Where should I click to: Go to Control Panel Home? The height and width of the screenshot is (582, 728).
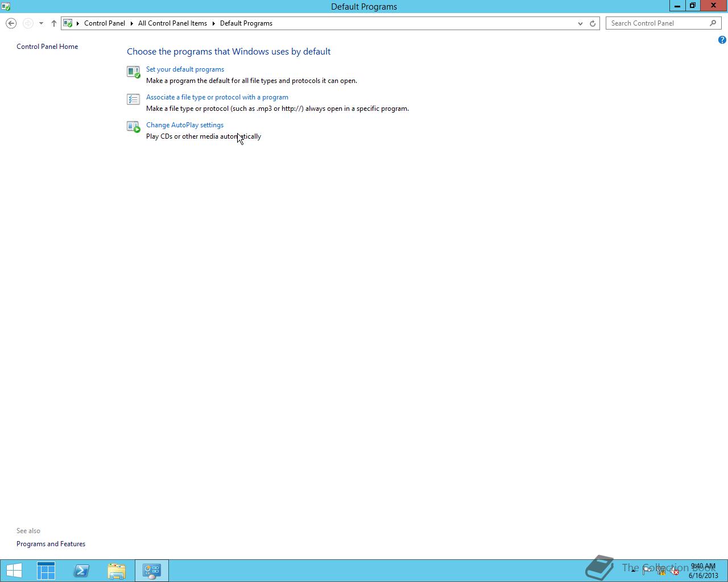(x=47, y=47)
